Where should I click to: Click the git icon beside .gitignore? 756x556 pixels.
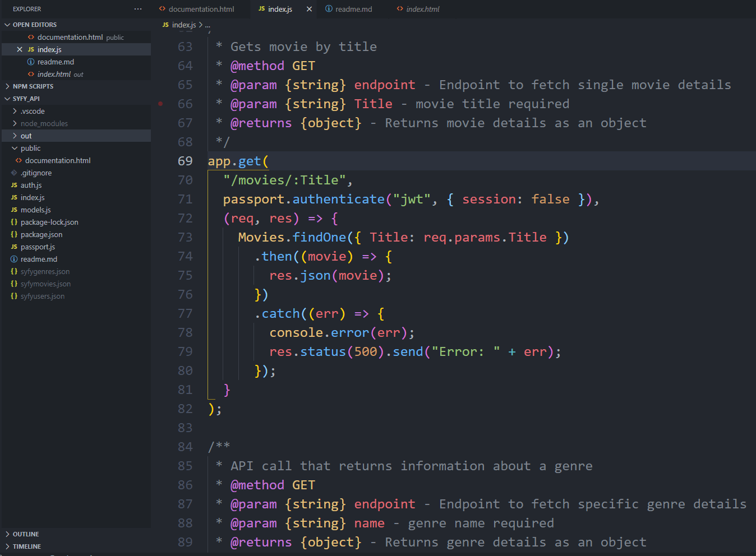point(14,173)
